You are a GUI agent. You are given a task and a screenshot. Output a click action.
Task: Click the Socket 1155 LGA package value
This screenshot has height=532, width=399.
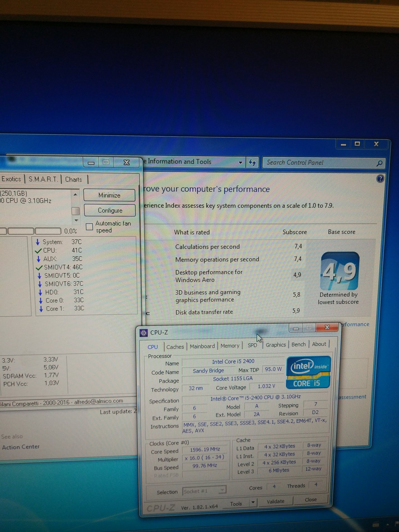point(233,379)
